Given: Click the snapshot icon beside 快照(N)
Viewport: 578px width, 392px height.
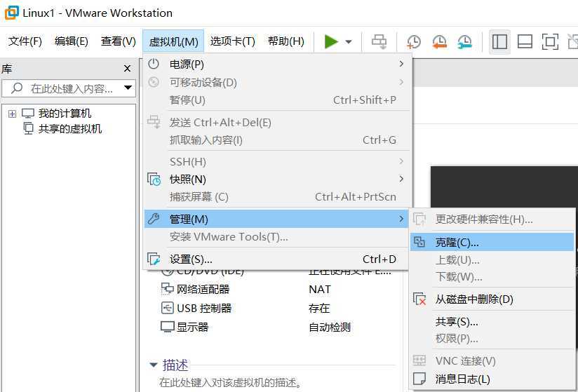Looking at the screenshot, I should [x=154, y=180].
